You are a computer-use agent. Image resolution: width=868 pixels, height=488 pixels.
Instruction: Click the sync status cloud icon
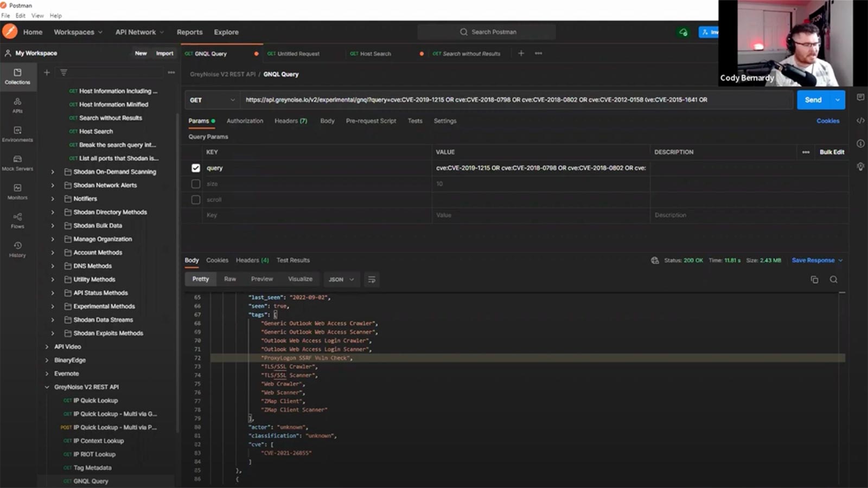(684, 32)
